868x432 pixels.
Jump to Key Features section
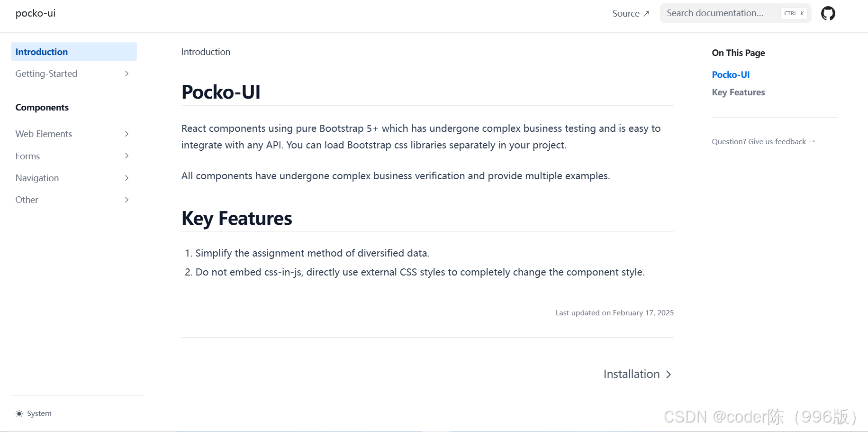[x=738, y=92]
